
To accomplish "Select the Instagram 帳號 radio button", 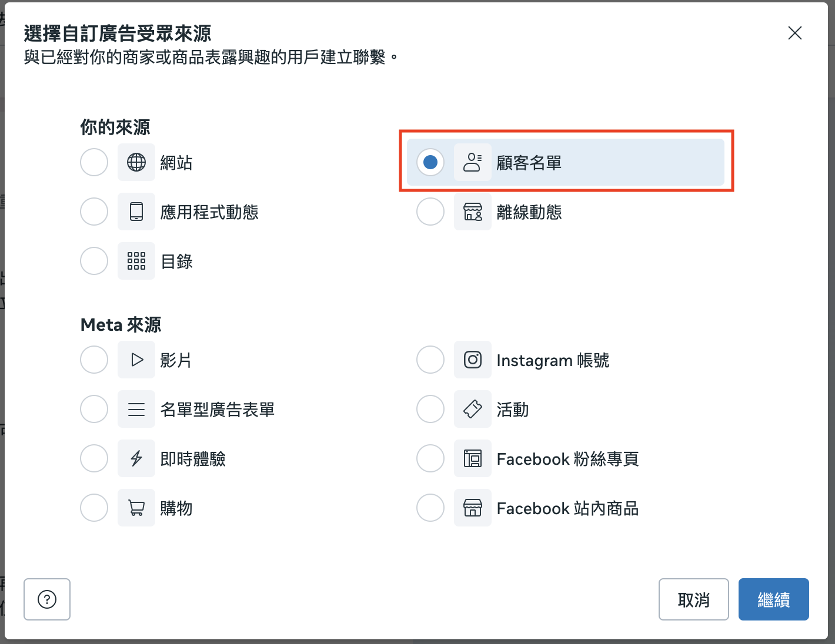I will point(430,360).
